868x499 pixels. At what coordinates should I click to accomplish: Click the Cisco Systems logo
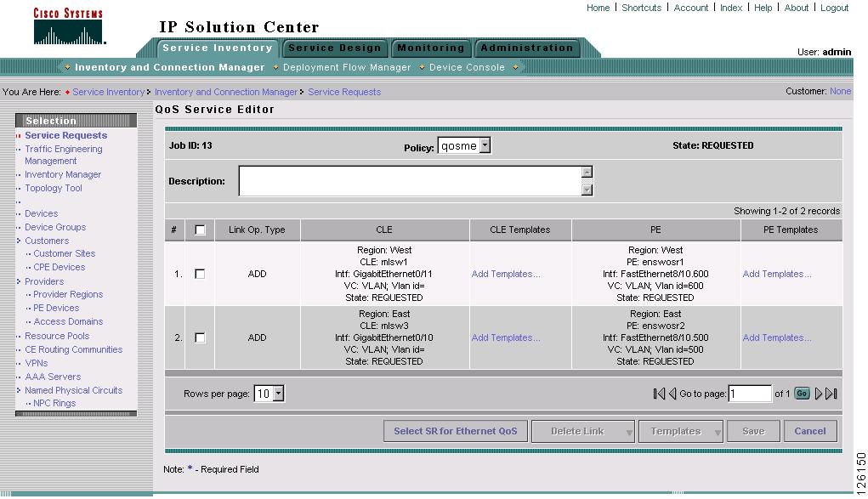point(68,26)
